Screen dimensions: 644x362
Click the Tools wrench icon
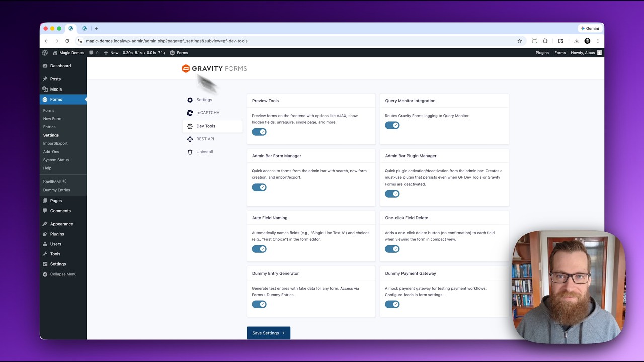(x=45, y=254)
